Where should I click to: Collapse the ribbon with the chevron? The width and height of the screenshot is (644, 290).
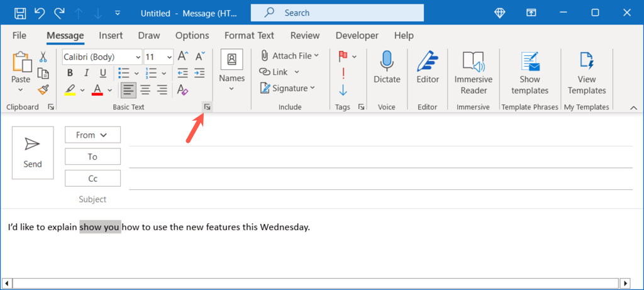(x=633, y=108)
